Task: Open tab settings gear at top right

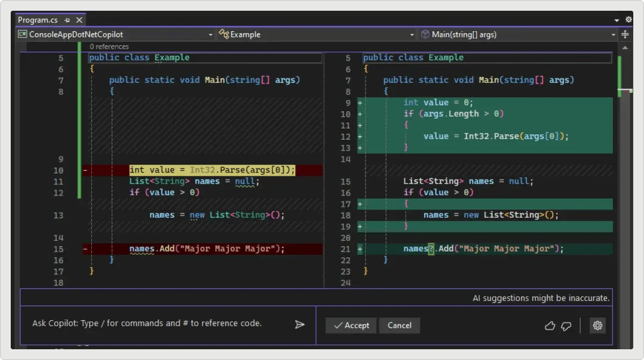Action: point(628,19)
